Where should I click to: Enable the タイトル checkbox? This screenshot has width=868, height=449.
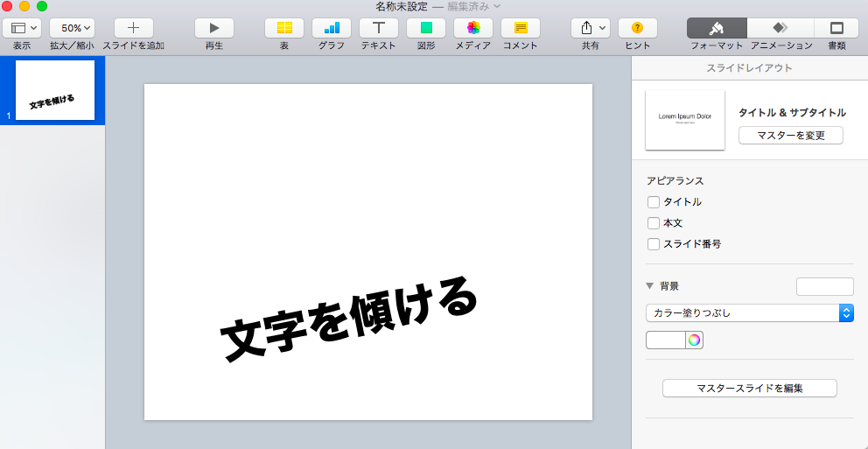(x=654, y=202)
